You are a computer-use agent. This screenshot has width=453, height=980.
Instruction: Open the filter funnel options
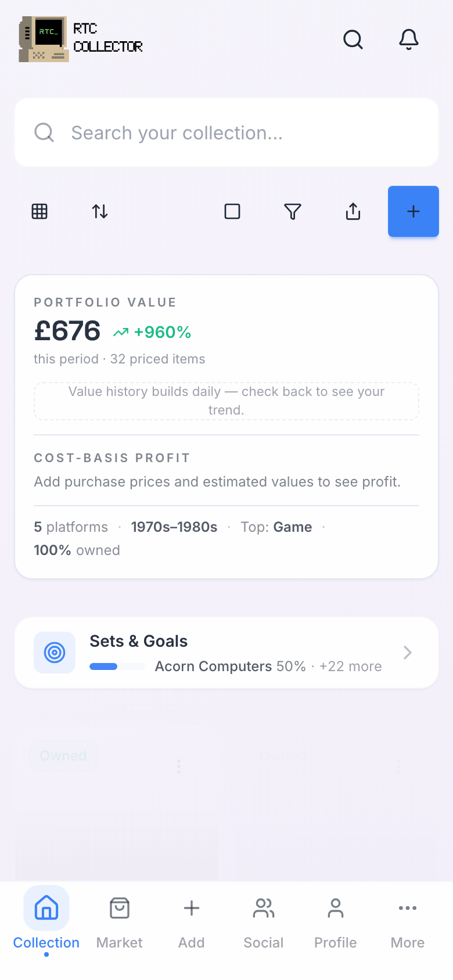[x=293, y=211]
